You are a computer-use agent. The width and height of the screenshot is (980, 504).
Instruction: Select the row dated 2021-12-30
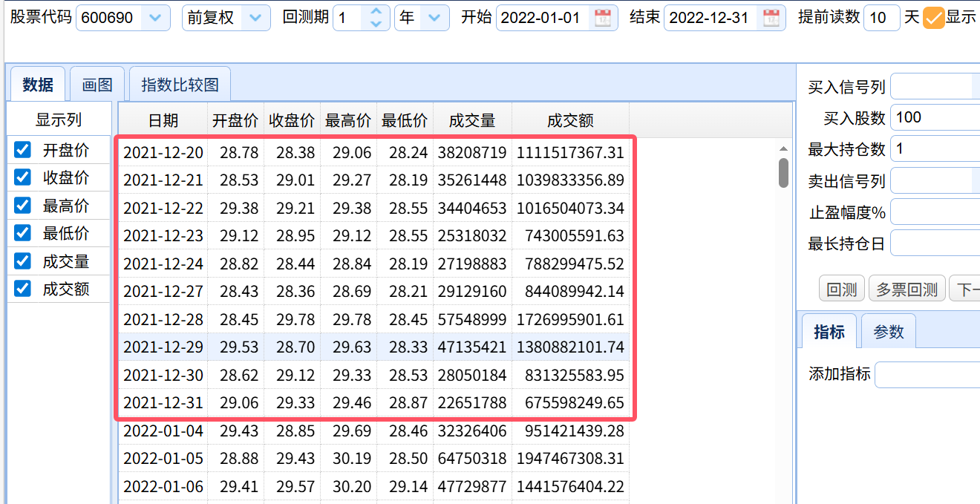coord(374,375)
